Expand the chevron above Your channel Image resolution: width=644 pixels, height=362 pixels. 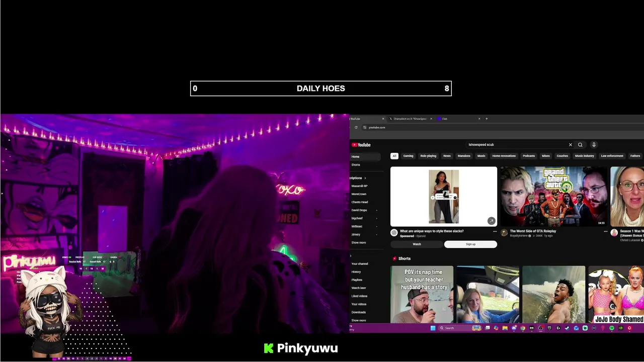(x=351, y=256)
